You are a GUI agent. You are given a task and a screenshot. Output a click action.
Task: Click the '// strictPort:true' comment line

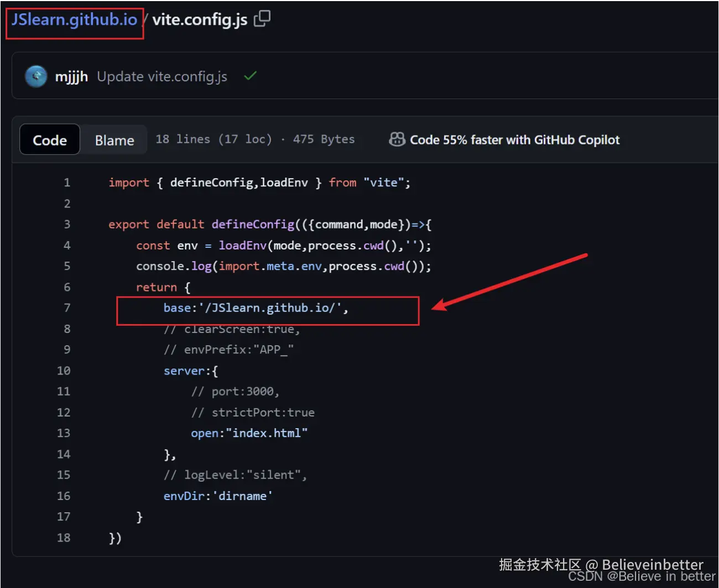(x=253, y=413)
